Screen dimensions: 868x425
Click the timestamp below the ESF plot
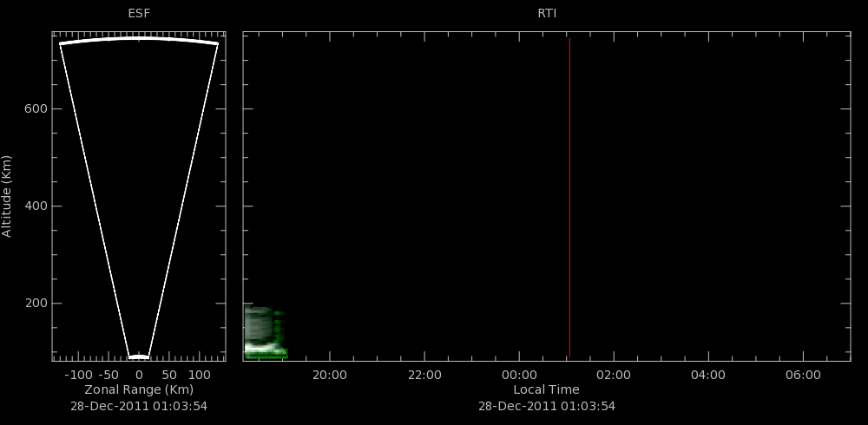139,406
